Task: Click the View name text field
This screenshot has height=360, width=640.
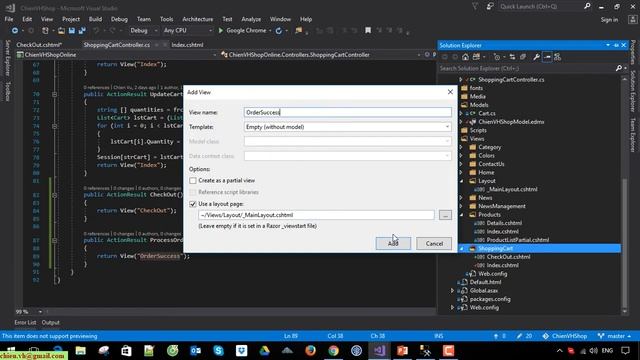Action: [x=347, y=112]
